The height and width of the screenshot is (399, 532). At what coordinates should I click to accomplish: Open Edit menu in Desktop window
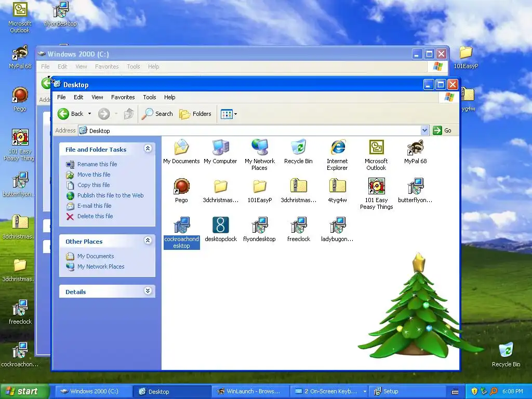[x=78, y=97]
